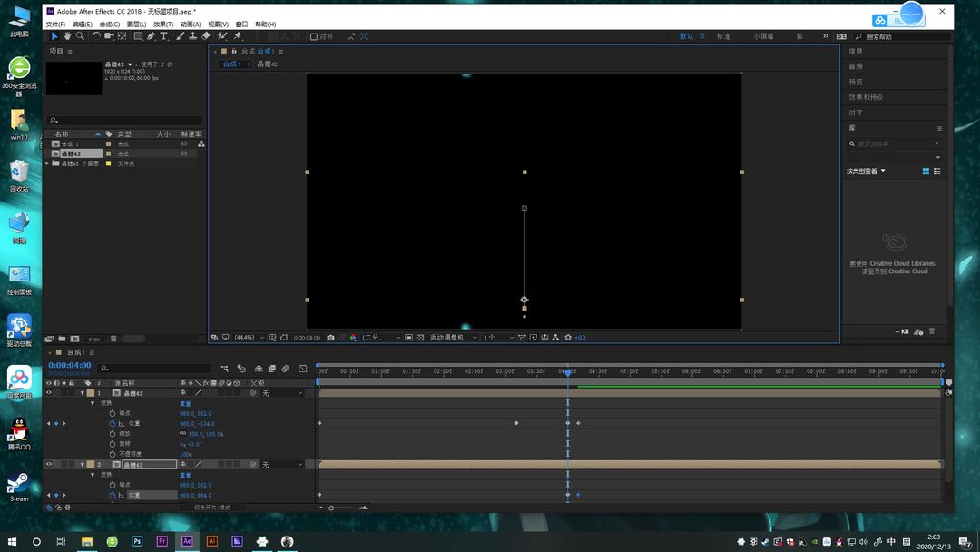This screenshot has width=980, height=552.
Task: Select the Unified Camera tool
Action: pos(110,36)
